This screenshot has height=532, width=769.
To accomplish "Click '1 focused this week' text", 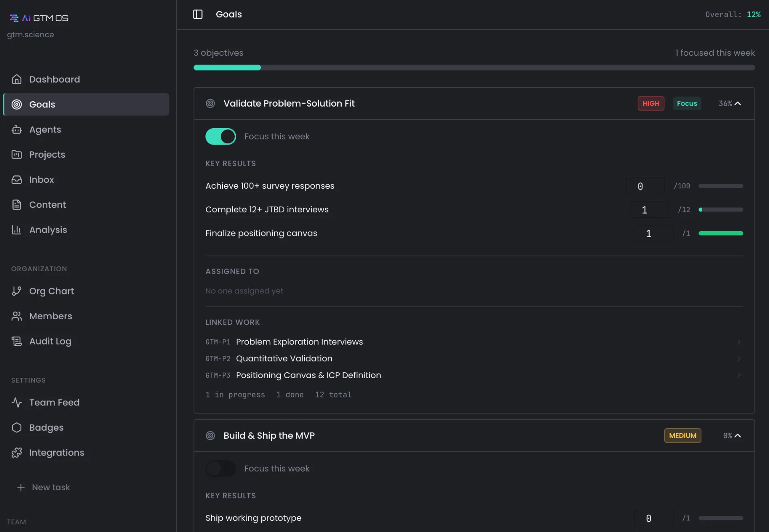I will [715, 53].
